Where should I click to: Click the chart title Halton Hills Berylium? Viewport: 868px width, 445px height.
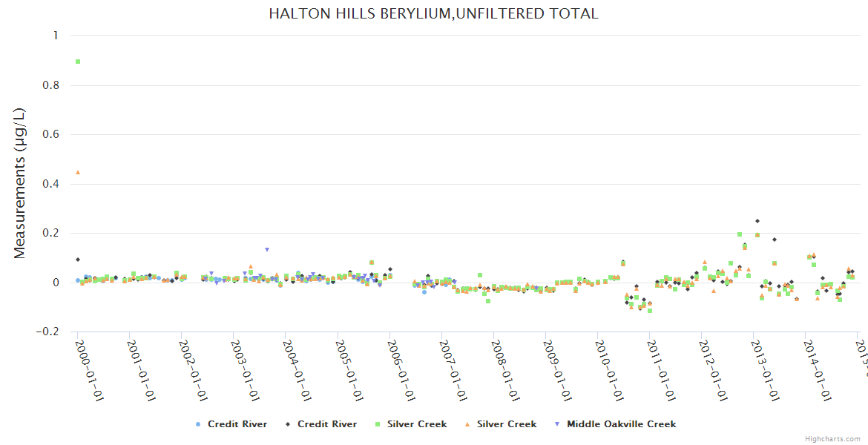[x=433, y=13]
